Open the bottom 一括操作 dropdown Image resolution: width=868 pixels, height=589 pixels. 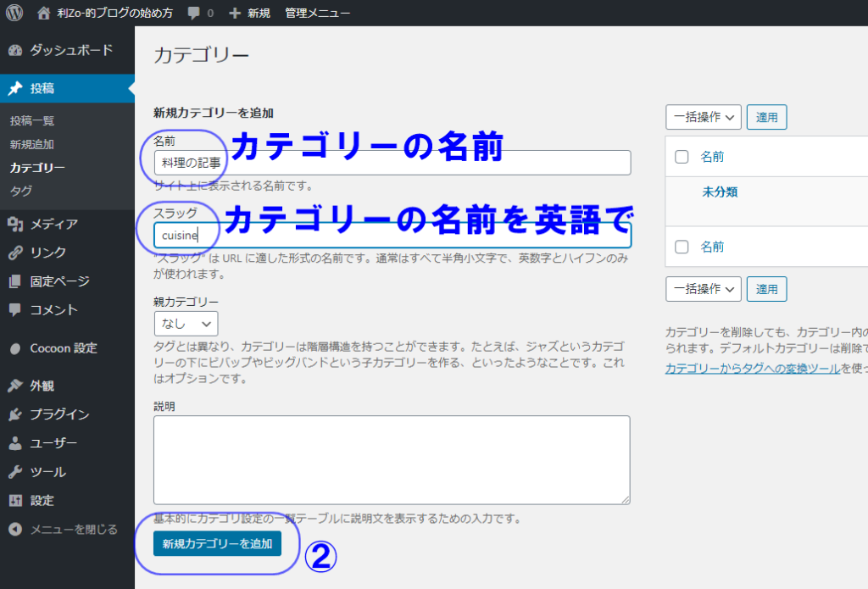tap(704, 289)
